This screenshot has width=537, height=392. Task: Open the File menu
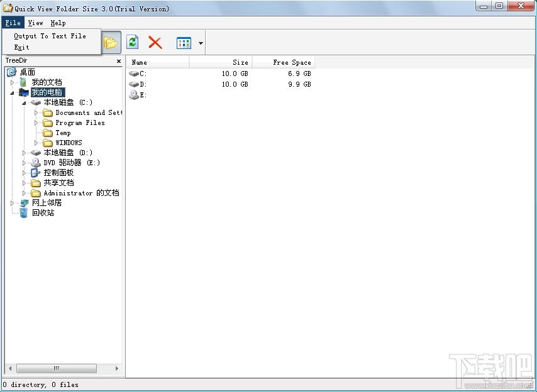point(13,23)
